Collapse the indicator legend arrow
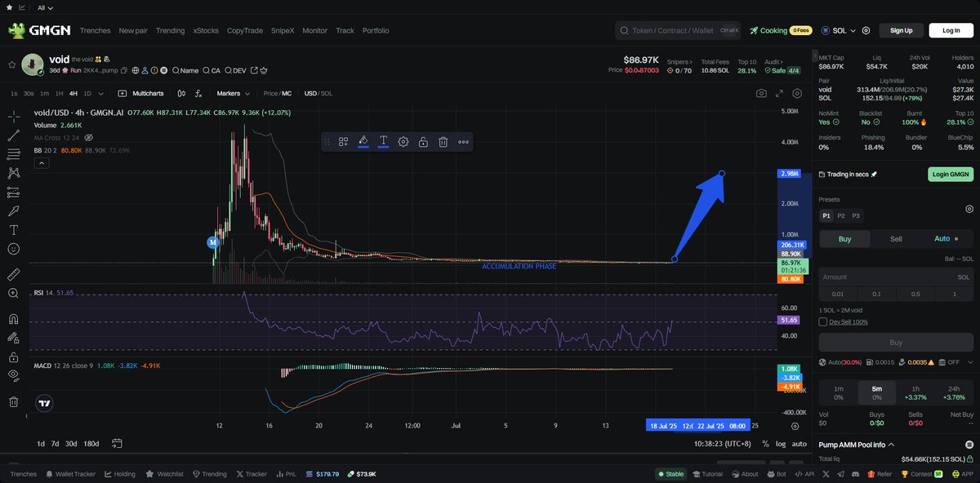The image size is (980, 483). (40, 163)
